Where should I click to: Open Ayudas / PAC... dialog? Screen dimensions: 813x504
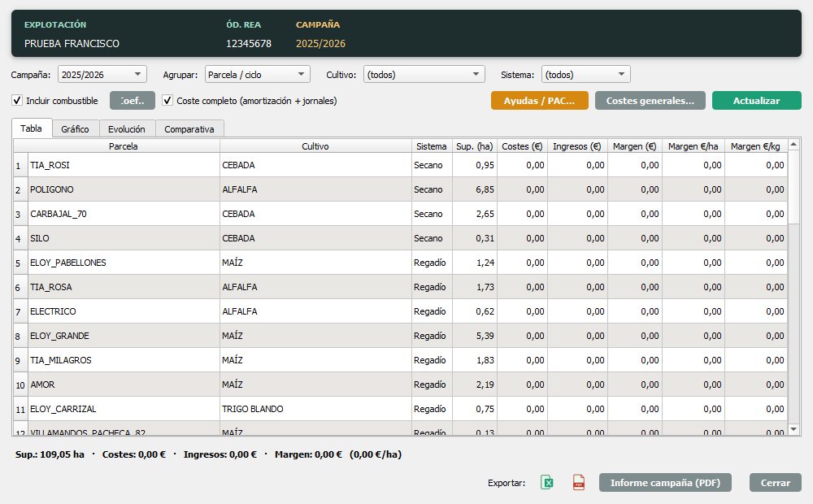[x=539, y=101]
